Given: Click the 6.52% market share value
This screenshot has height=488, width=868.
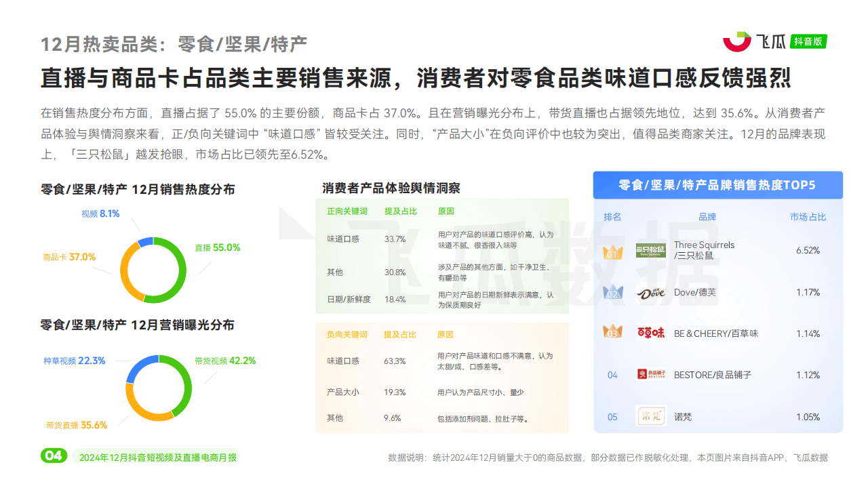Looking at the screenshot, I should pyautogui.click(x=808, y=251).
